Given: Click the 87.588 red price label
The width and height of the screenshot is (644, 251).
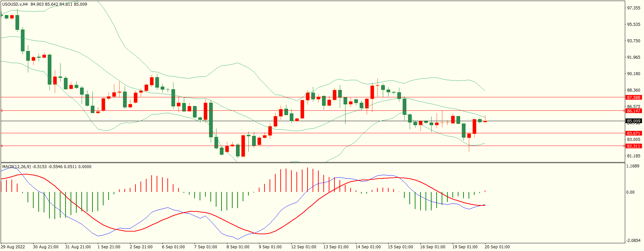Looking at the screenshot, I should pos(634,97).
